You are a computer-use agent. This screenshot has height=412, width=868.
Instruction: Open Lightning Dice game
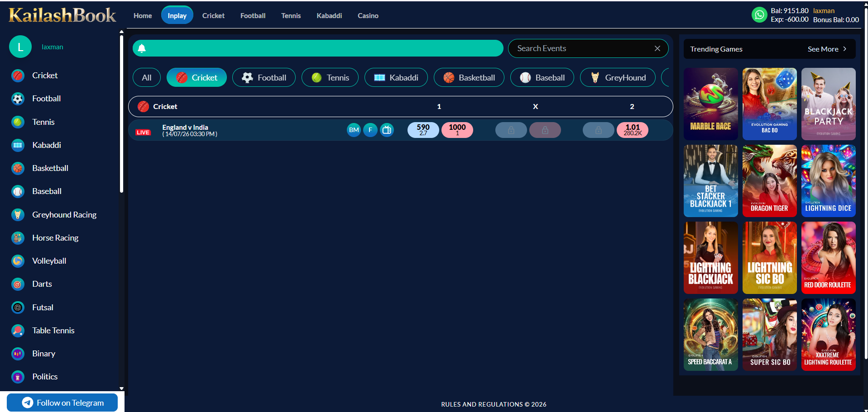829,181
